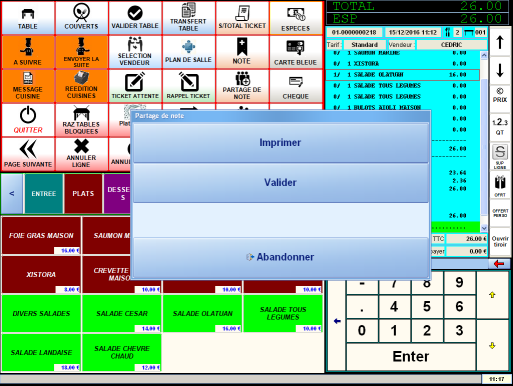The image size is (513, 386).
Task: Switch to the ENTREE category tab
Action: (x=44, y=194)
